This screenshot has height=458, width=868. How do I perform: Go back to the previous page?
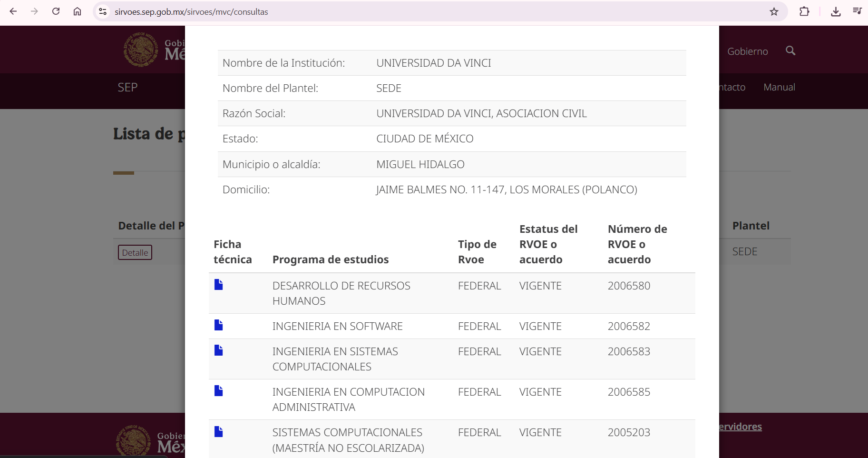[13, 11]
